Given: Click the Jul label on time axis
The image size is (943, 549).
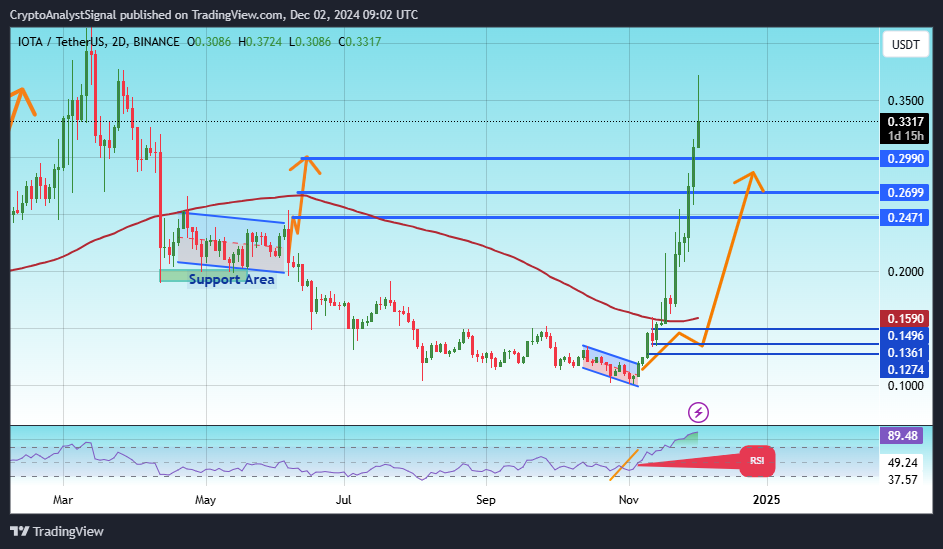Looking at the screenshot, I should (344, 500).
